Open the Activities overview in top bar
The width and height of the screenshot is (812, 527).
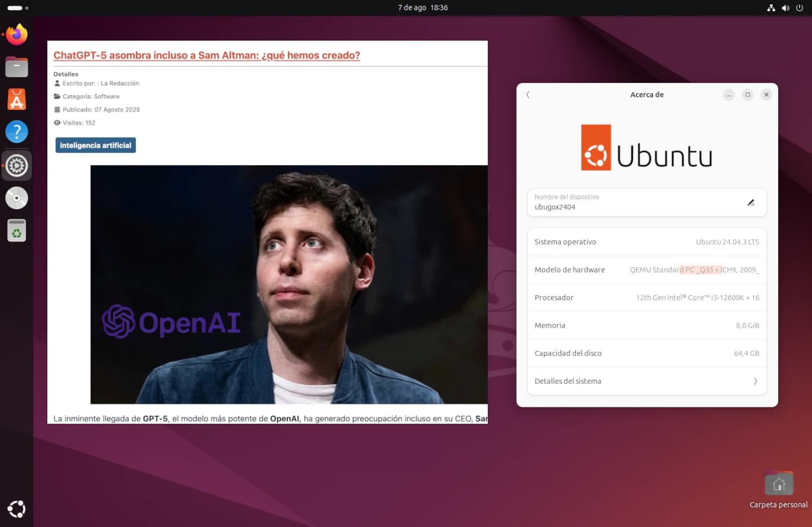pos(17,8)
